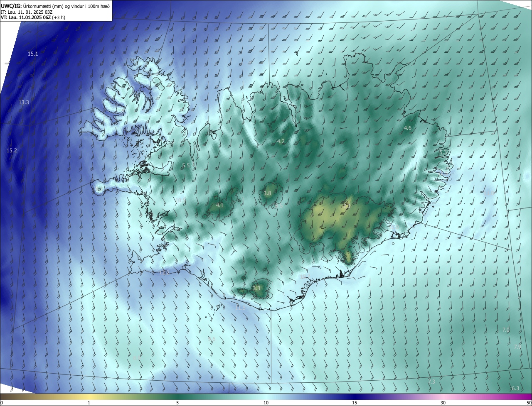Screen dimensions: 532x406
Task: Click the 'IT: Lau. 11. 01. 2025 03Z' line
Action: pos(27,12)
